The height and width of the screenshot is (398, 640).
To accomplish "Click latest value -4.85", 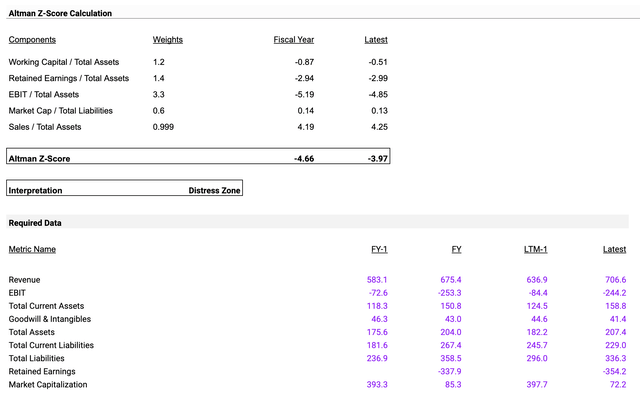I will pos(378,95).
